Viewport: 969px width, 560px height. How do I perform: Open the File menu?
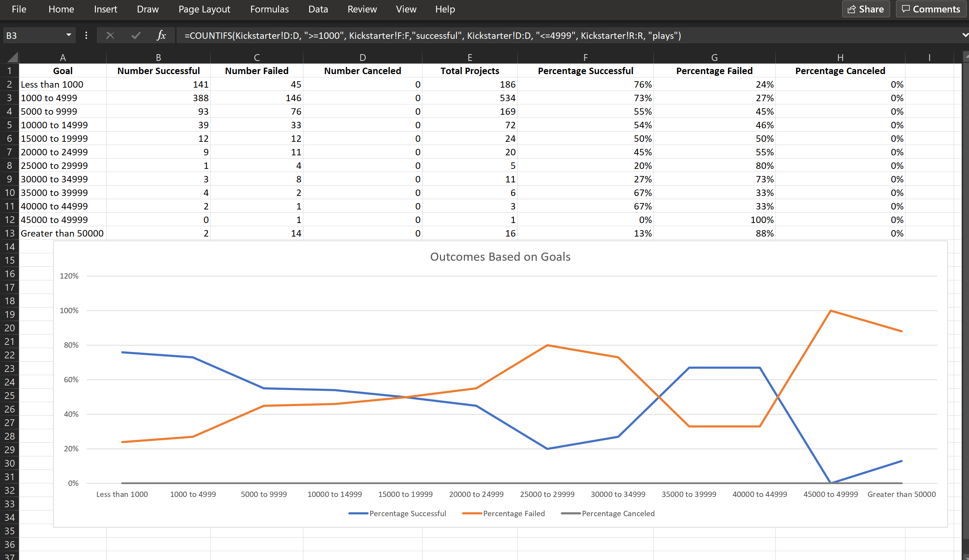[19, 9]
